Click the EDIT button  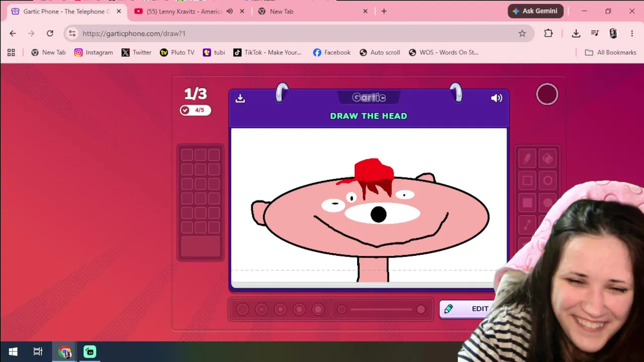tap(468, 309)
